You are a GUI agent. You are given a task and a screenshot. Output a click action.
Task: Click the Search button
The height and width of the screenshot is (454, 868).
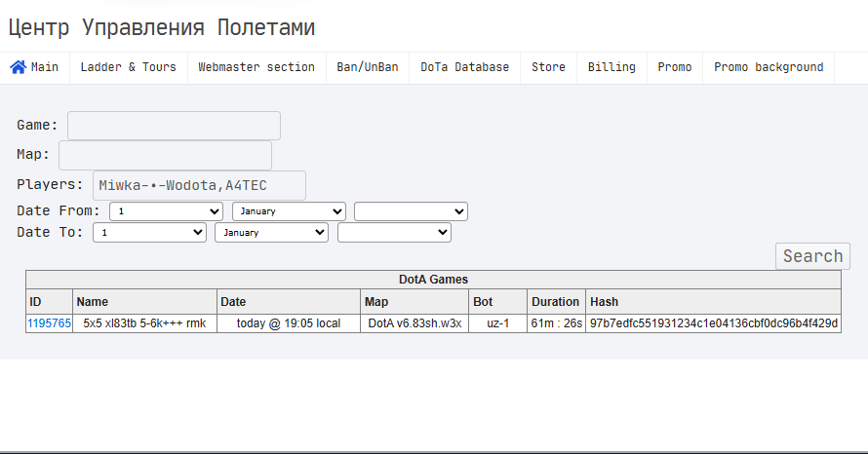(812, 256)
